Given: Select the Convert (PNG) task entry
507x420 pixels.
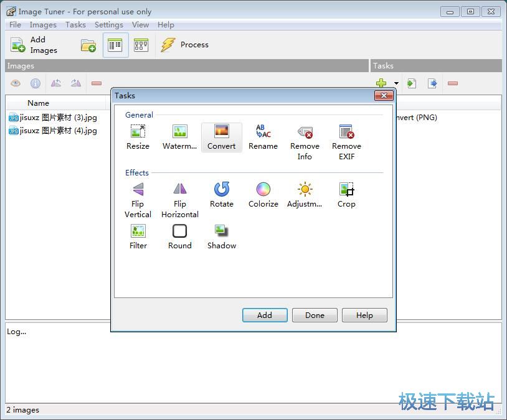Looking at the screenshot, I should pos(417,117).
